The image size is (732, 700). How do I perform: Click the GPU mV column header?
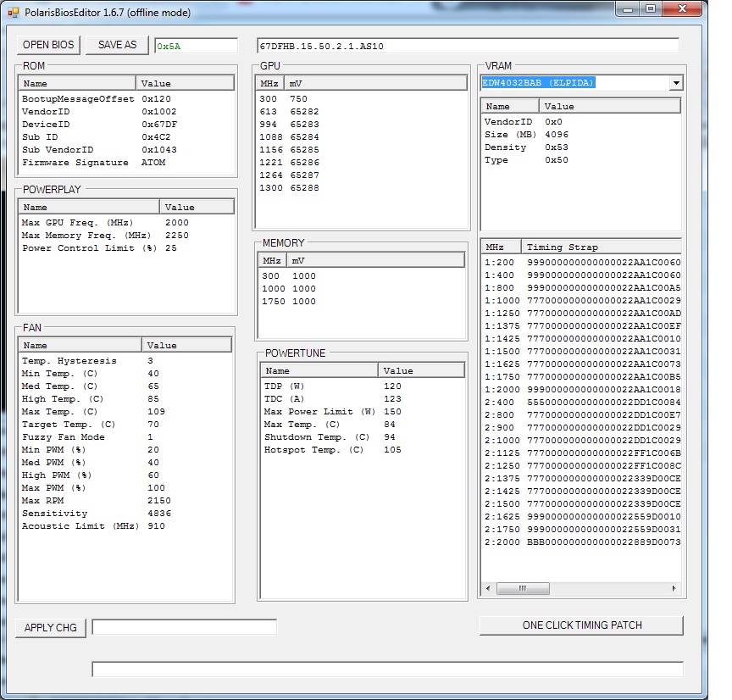[x=375, y=84]
